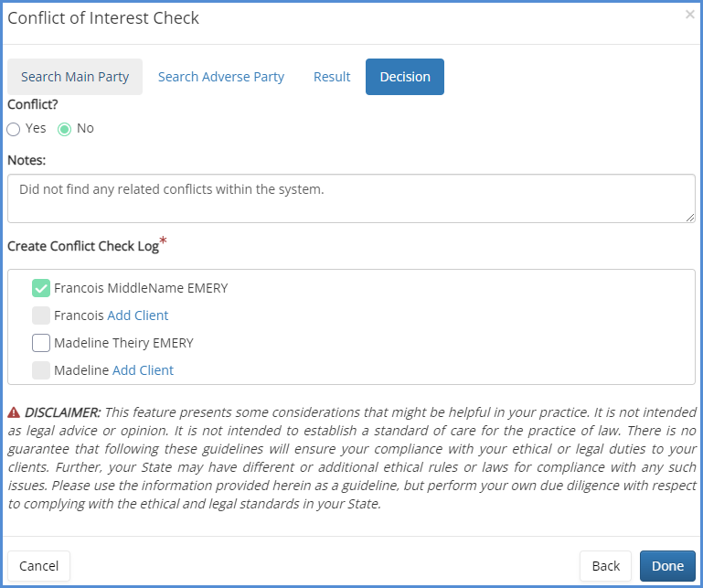703x588 pixels.
Task: Close the Conflict of Interest Check dialog
Action: [689, 15]
